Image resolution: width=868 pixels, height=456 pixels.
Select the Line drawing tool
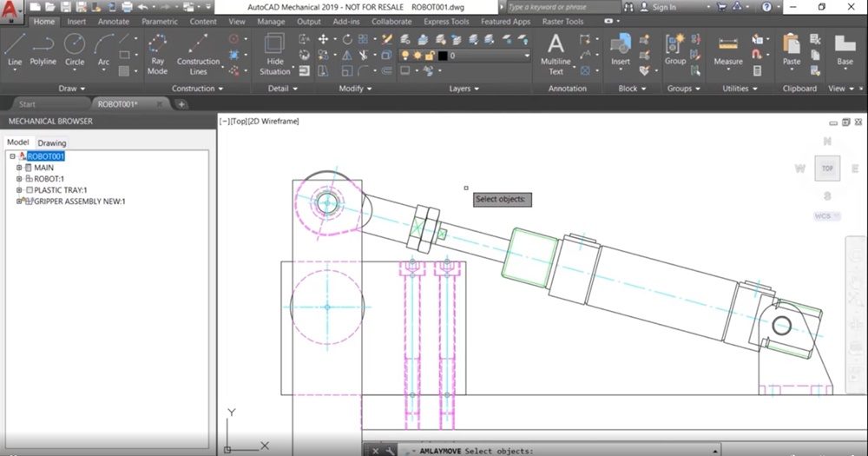pos(15,49)
